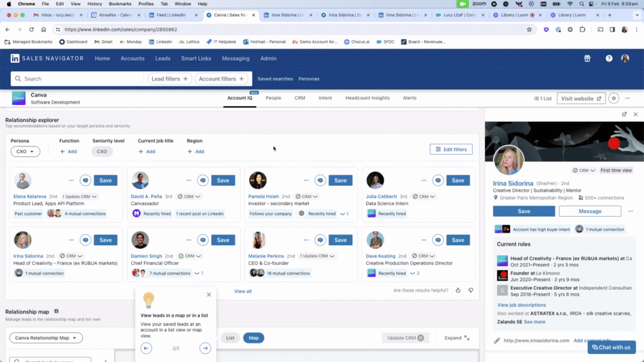The width and height of the screenshot is (644, 362).
Task: Reload the page in Chrome
Action: (31, 30)
